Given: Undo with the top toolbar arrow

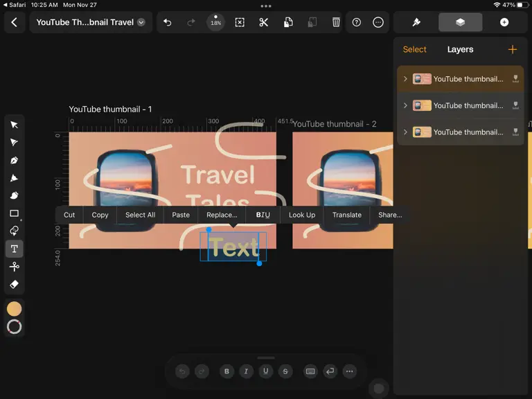Looking at the screenshot, I should tap(167, 22).
